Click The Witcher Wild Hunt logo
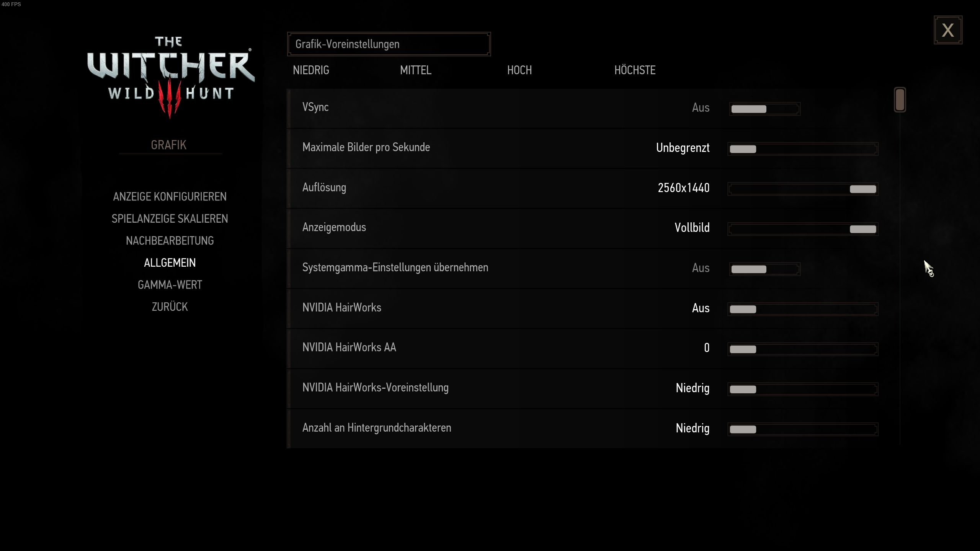 [x=170, y=76]
